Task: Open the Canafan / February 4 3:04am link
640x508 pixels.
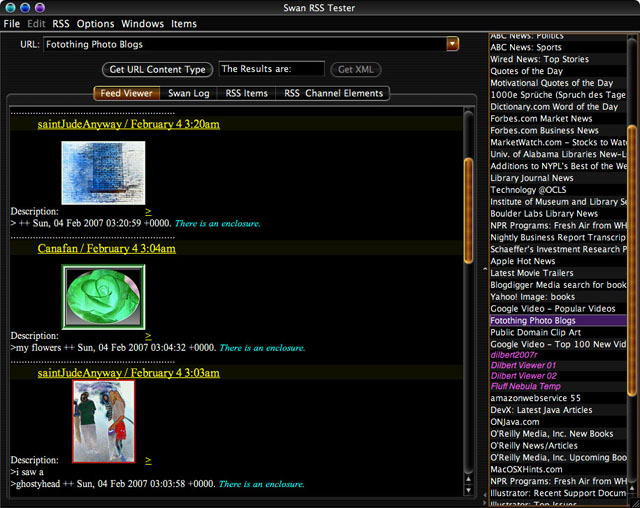Action: (107, 248)
